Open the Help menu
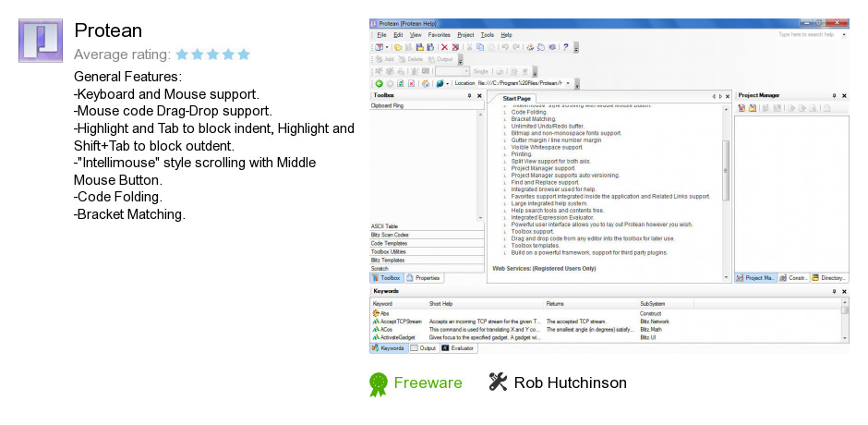868x425 pixels. [x=507, y=35]
